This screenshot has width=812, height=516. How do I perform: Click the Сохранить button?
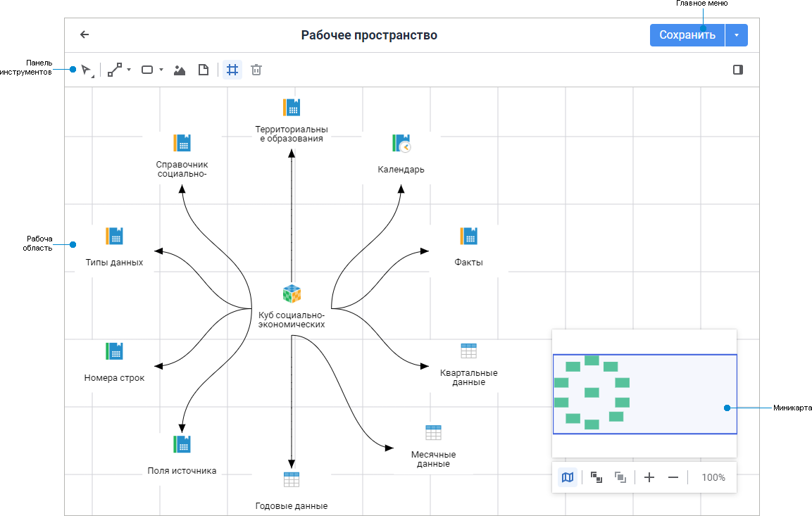pyautogui.click(x=687, y=35)
